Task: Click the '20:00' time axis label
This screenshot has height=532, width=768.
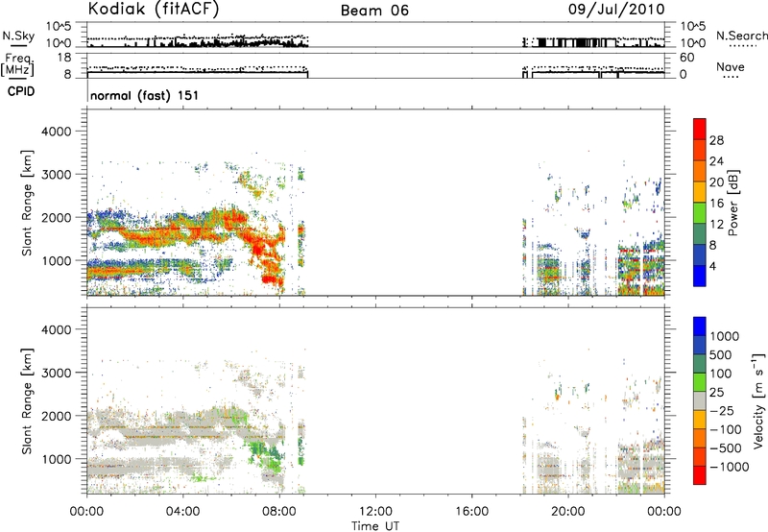Action: (568, 512)
